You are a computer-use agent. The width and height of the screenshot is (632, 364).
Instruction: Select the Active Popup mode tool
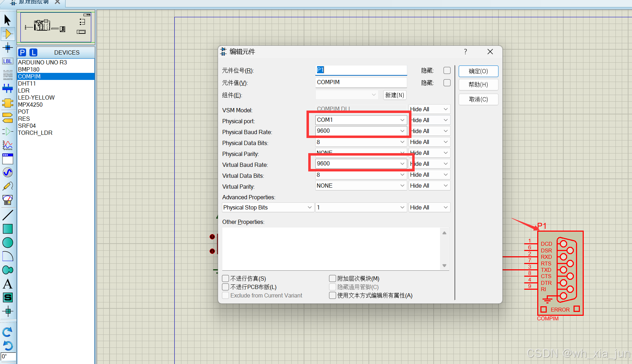[x=7, y=159]
